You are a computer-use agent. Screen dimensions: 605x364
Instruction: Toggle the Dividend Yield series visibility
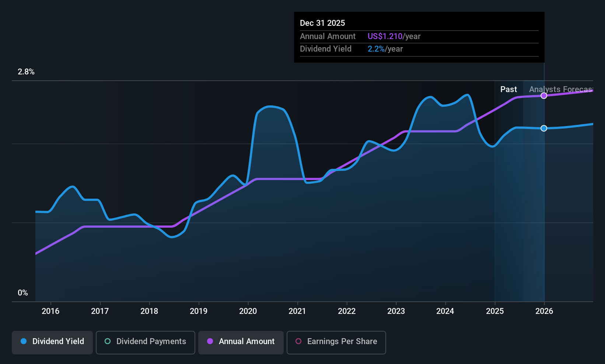tap(52, 342)
